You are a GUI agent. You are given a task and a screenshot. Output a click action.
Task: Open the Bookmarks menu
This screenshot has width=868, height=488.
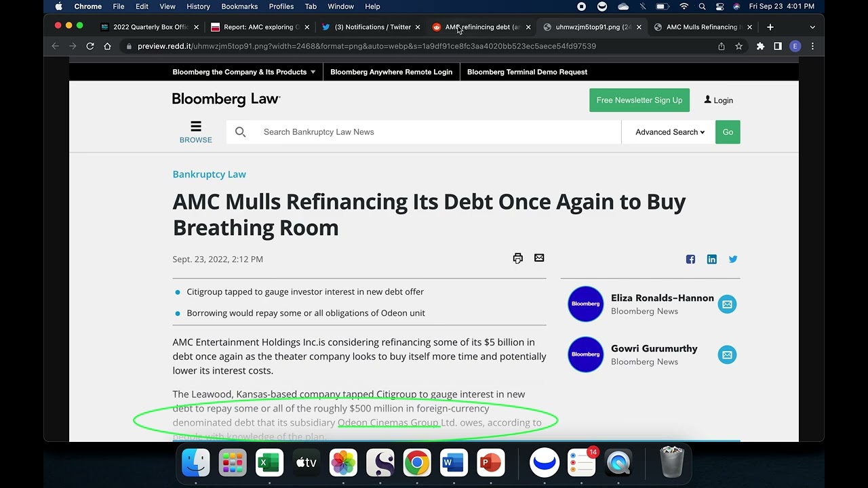(x=239, y=6)
